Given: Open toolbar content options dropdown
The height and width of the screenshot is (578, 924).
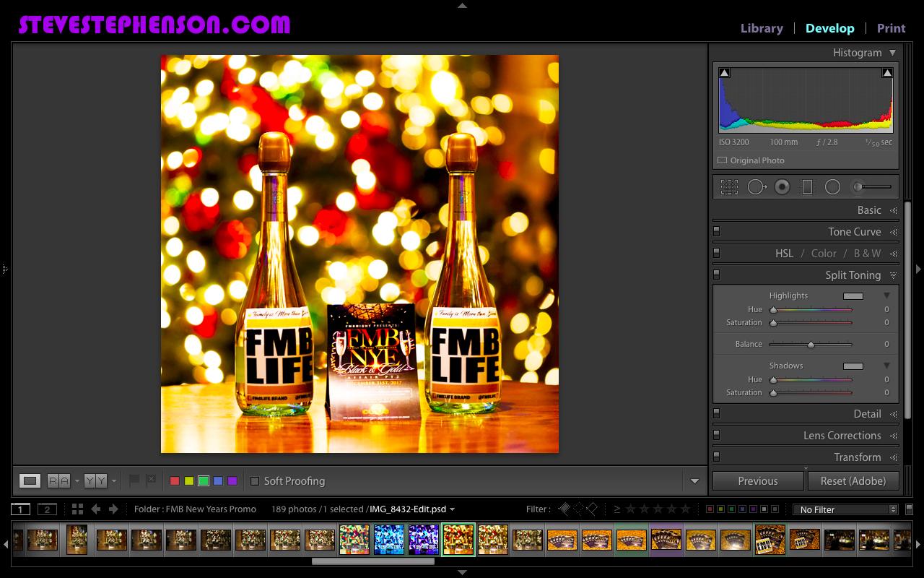Looking at the screenshot, I should [x=694, y=481].
